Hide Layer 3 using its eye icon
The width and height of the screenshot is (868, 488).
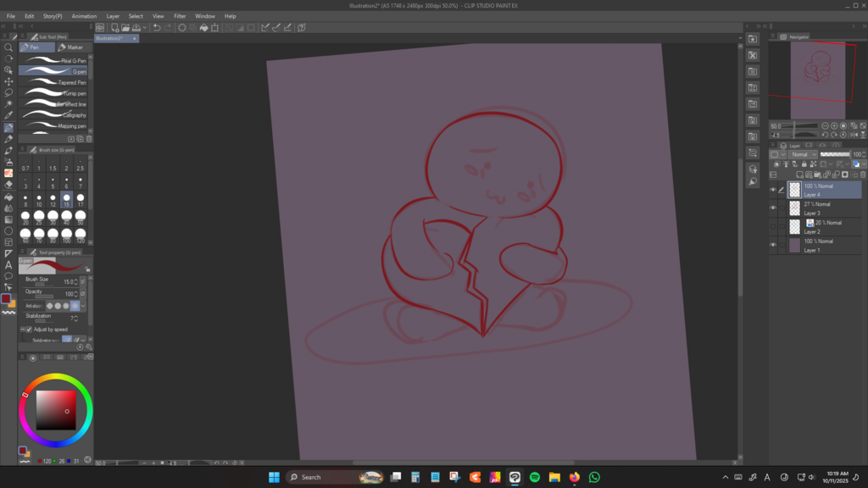pos(773,208)
